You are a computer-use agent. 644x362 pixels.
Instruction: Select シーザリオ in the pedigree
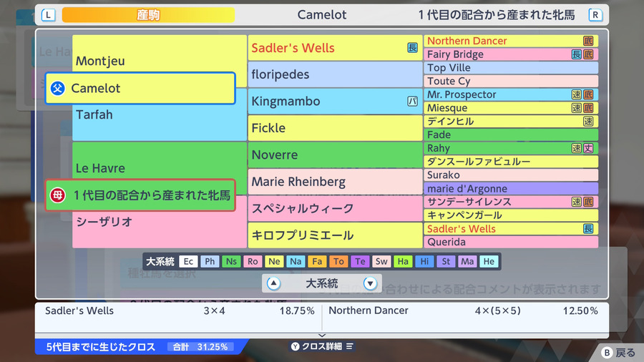104,222
